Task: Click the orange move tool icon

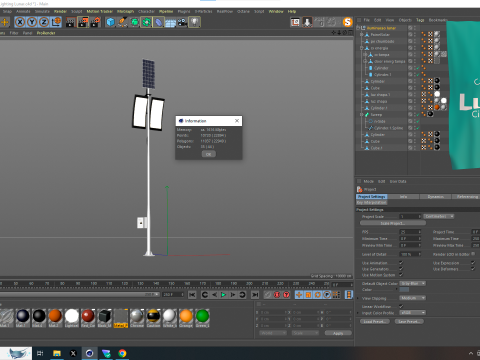Action: pos(5,22)
